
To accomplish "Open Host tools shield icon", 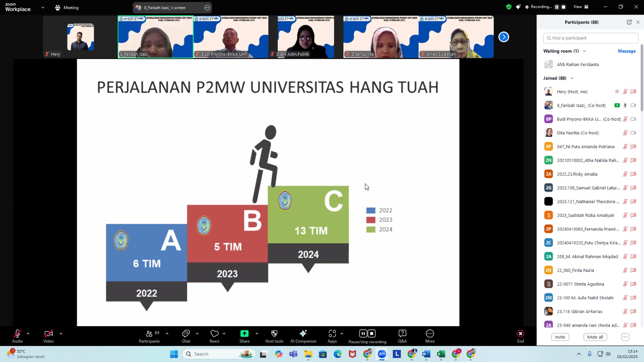I will [x=274, y=334].
